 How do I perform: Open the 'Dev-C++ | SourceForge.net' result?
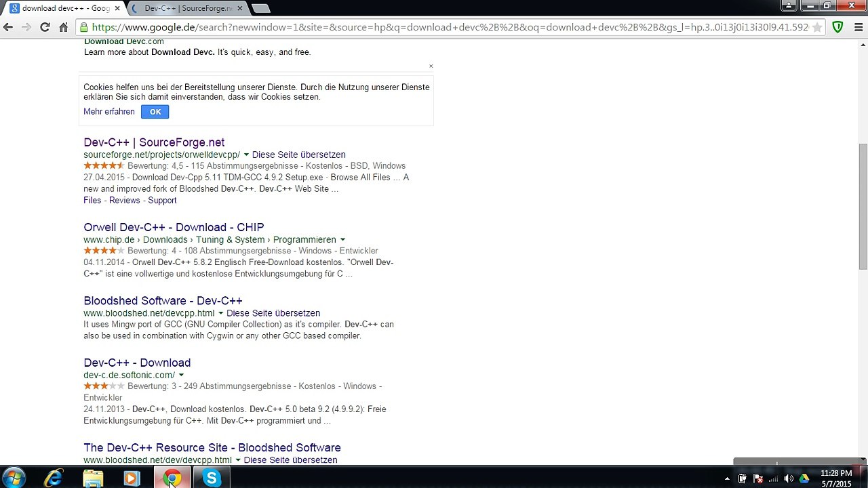(154, 142)
